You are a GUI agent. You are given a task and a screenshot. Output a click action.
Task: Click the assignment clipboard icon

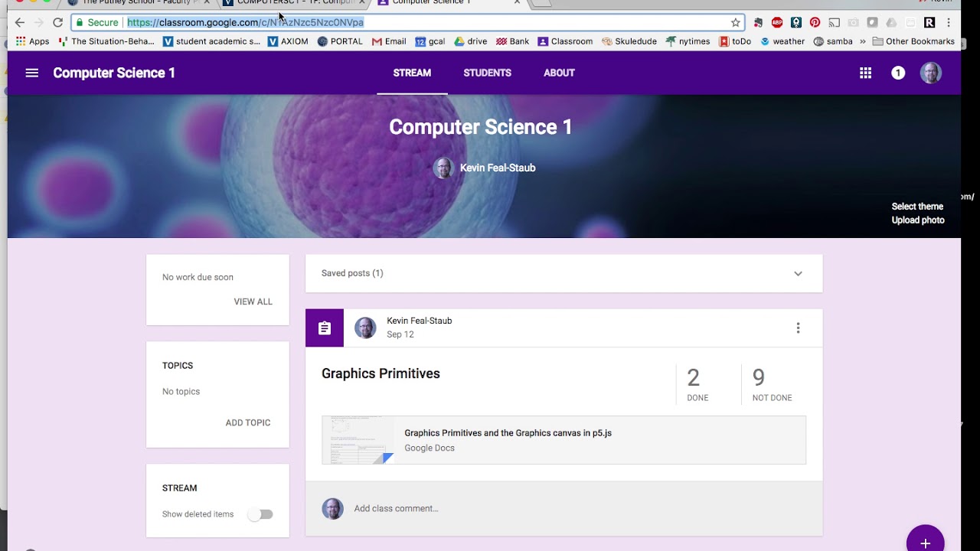pyautogui.click(x=325, y=328)
